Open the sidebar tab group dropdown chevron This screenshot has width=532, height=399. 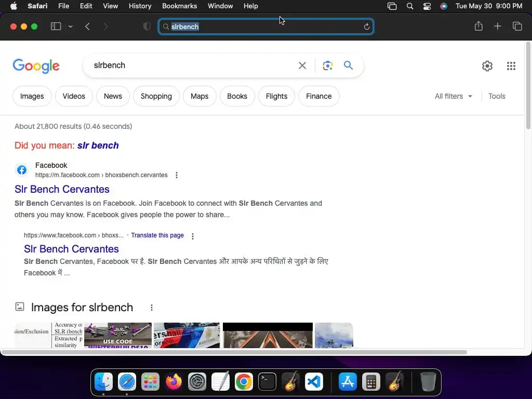pyautogui.click(x=70, y=26)
